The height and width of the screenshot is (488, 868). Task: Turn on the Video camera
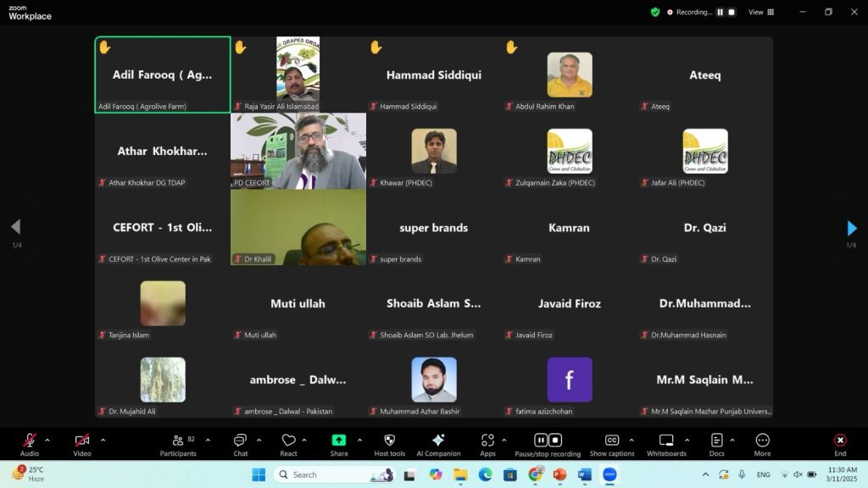(x=82, y=444)
